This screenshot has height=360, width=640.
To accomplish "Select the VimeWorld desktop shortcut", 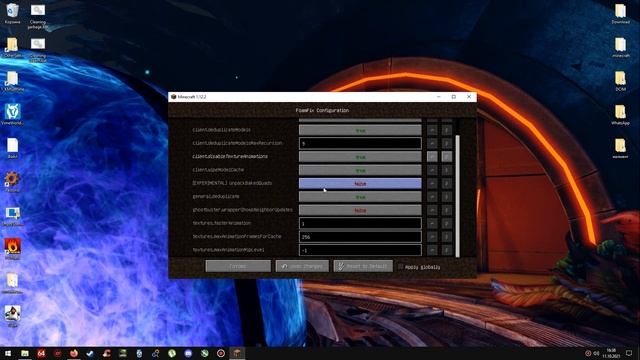I will click(12, 114).
